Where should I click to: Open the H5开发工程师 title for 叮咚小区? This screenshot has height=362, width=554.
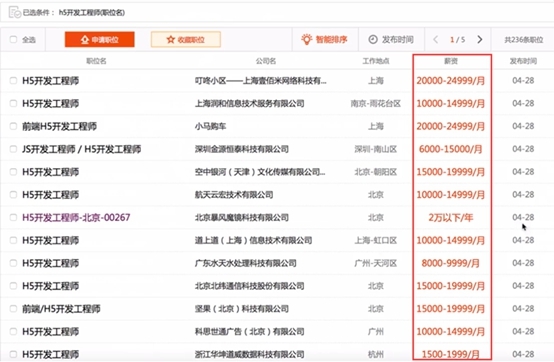click(51, 81)
